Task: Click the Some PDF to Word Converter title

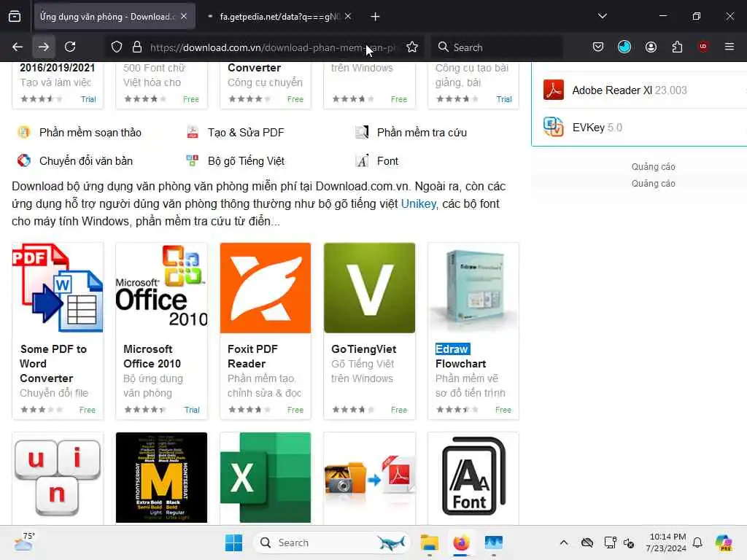Action: [53, 364]
